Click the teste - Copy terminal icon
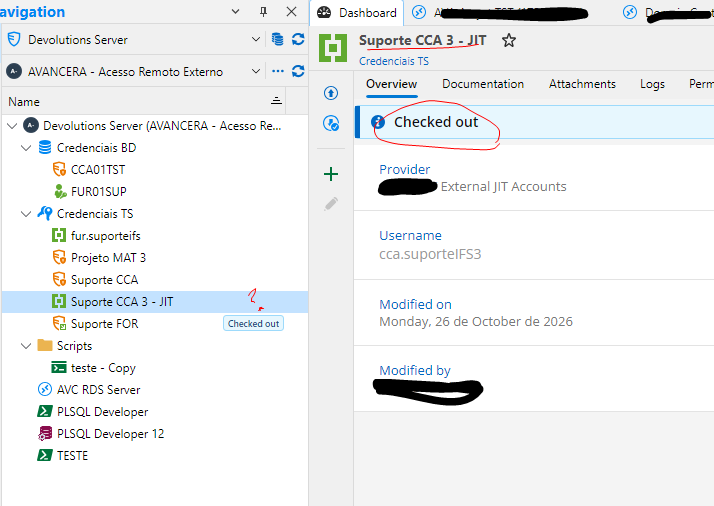Viewport: 714px width, 506px height. tap(59, 367)
